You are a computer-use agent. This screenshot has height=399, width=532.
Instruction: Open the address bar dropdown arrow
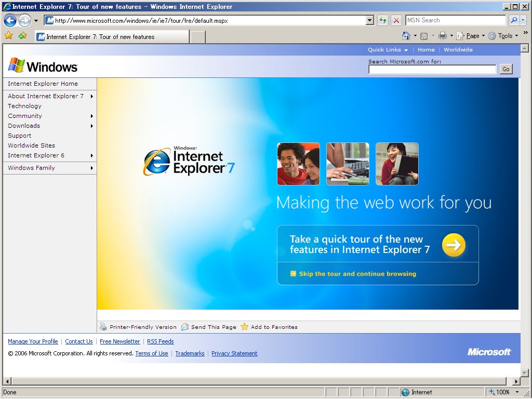(370, 20)
